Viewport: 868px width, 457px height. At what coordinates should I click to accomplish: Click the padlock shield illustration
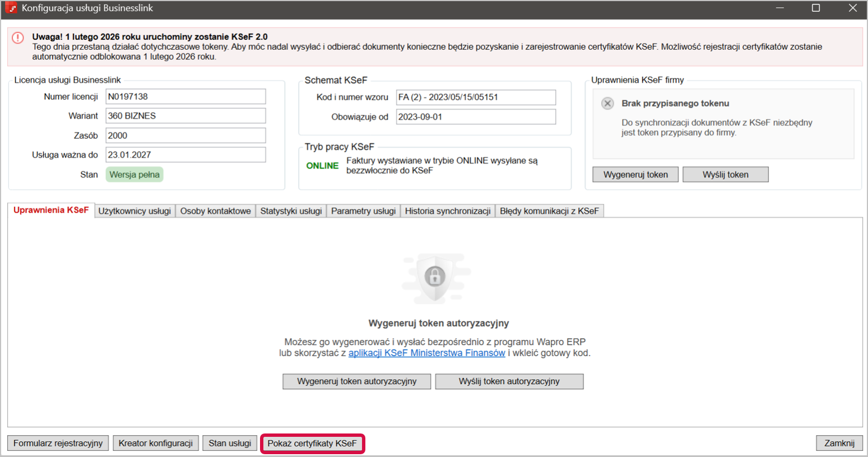(435, 277)
